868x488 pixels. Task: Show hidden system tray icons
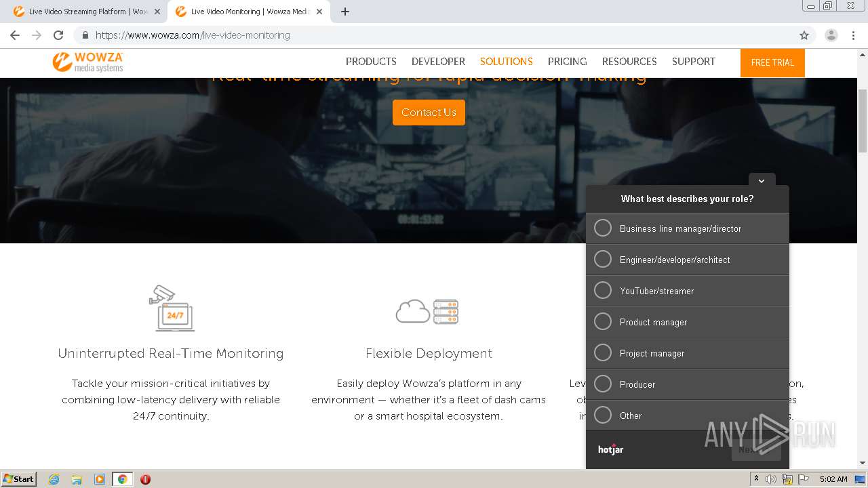pyautogui.click(x=756, y=479)
